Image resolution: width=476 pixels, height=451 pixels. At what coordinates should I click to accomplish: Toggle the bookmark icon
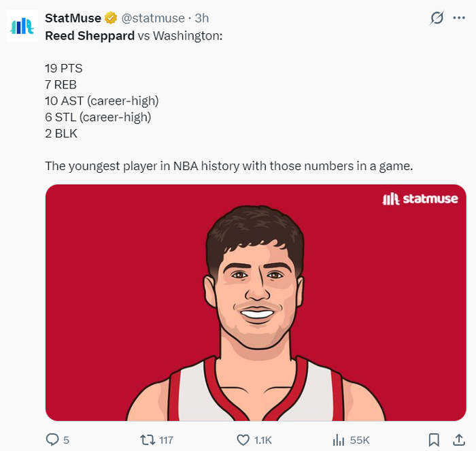tap(434, 440)
